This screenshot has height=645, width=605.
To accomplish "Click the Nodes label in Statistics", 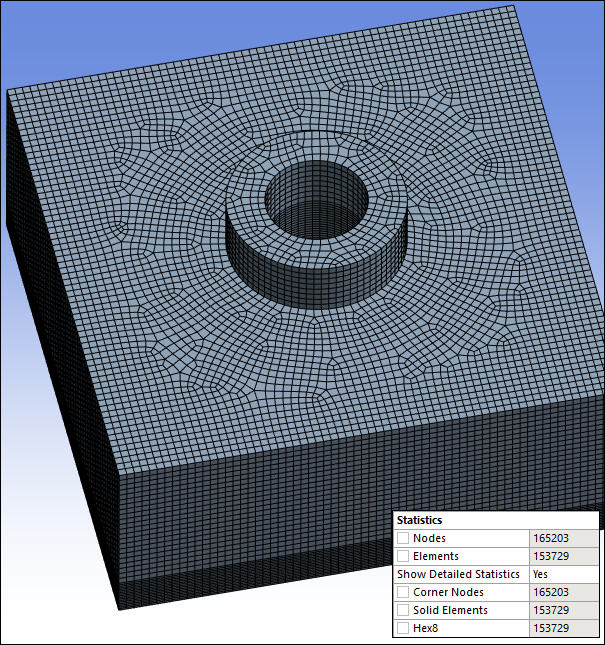I will (429, 538).
